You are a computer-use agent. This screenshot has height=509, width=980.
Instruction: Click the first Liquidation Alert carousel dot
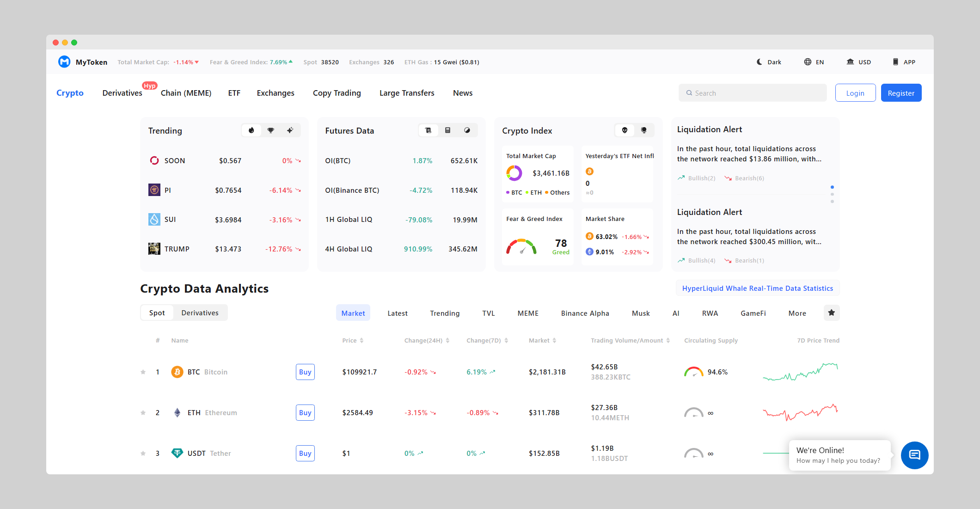pos(832,187)
